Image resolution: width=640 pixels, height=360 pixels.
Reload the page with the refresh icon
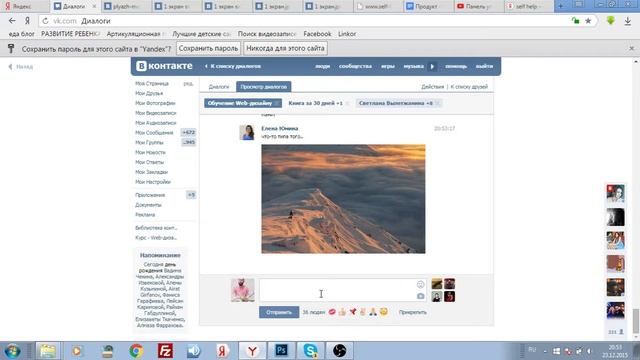(45, 21)
